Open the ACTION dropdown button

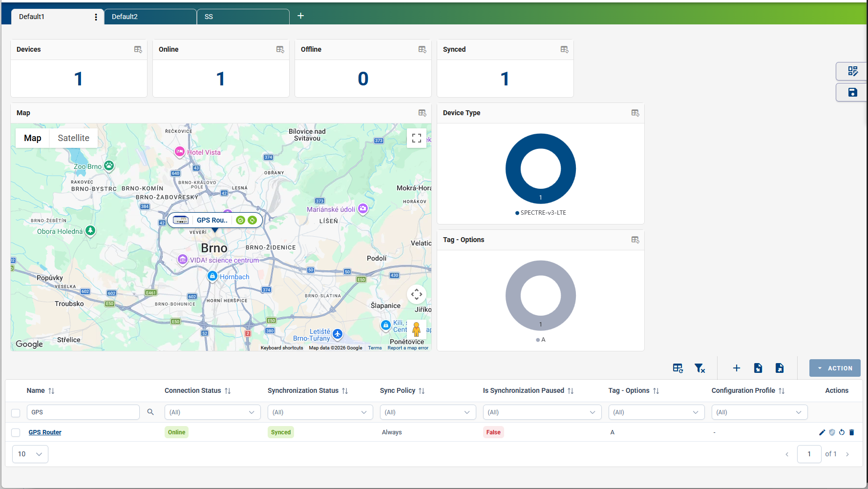pyautogui.click(x=835, y=368)
